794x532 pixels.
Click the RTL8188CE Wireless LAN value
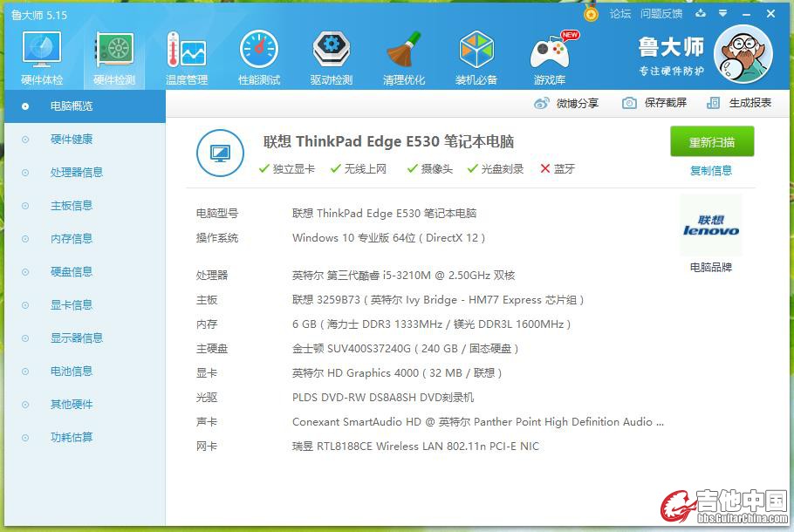point(415,447)
